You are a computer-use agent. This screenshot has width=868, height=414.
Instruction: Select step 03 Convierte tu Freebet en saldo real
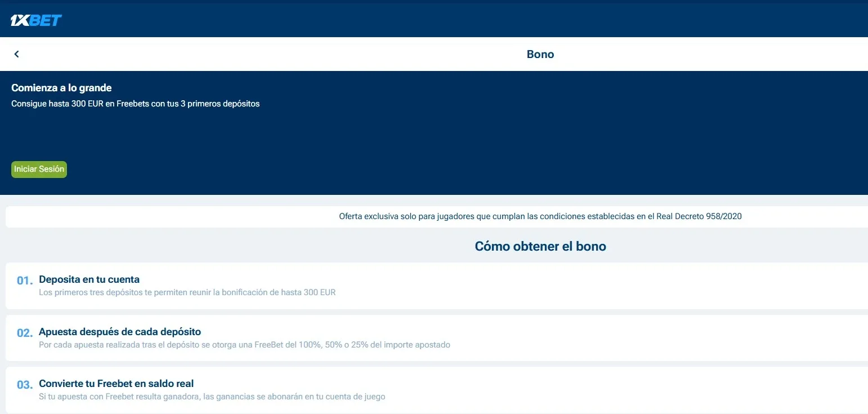pyautogui.click(x=437, y=390)
